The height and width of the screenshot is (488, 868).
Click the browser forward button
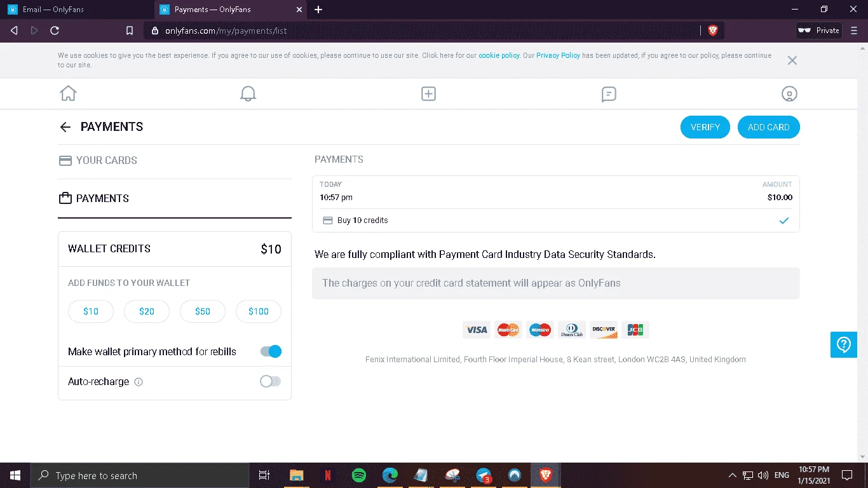pyautogui.click(x=34, y=30)
